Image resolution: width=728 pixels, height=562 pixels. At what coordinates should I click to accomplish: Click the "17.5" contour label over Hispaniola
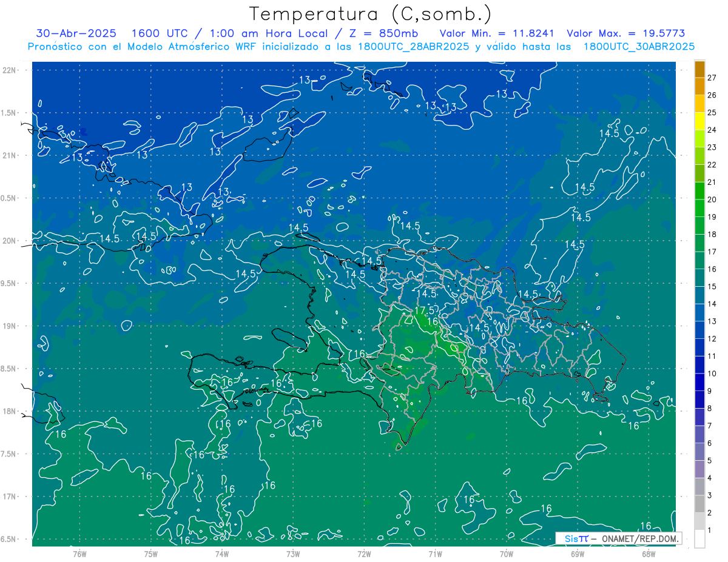[x=425, y=310]
